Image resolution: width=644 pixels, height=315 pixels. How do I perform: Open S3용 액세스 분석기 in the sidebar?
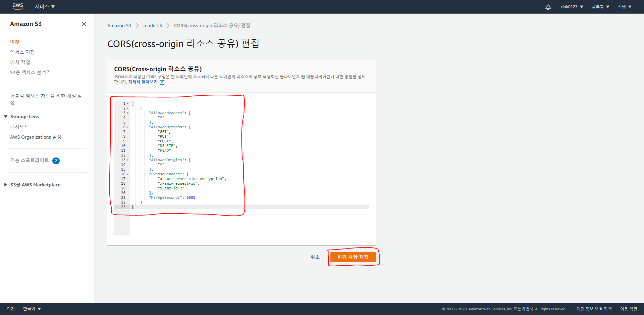tap(31, 72)
